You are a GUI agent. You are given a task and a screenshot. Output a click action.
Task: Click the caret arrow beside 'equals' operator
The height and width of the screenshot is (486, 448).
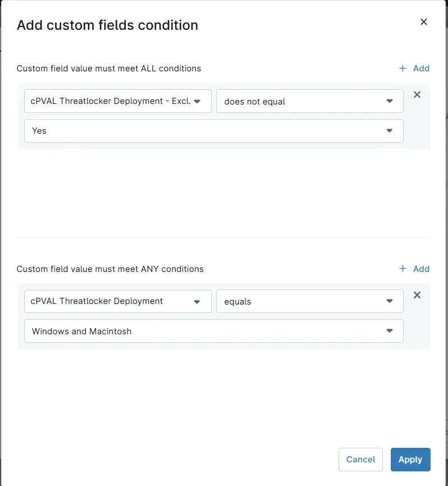(x=390, y=301)
